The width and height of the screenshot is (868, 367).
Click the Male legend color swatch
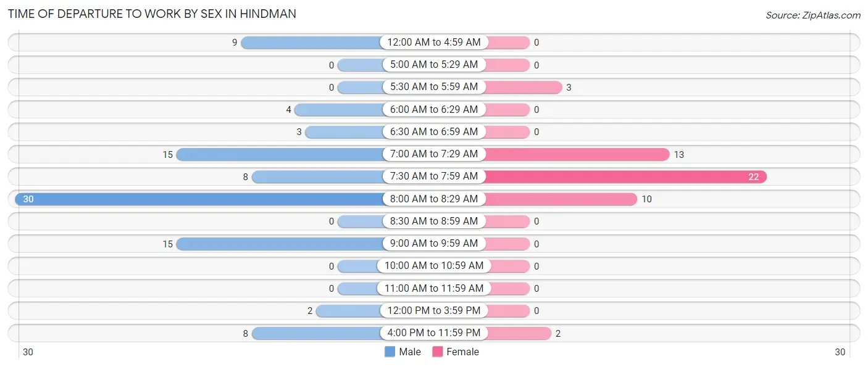(390, 352)
